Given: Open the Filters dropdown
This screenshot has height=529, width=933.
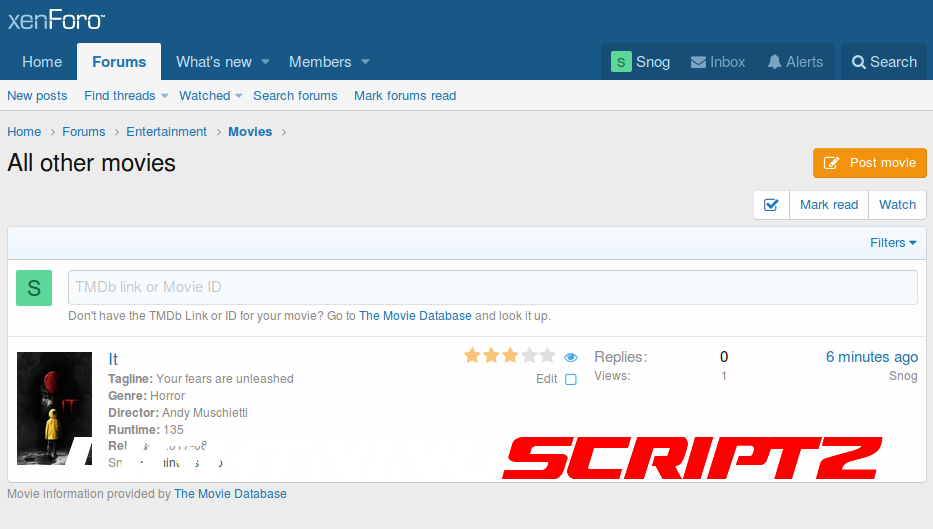Looking at the screenshot, I should [893, 243].
